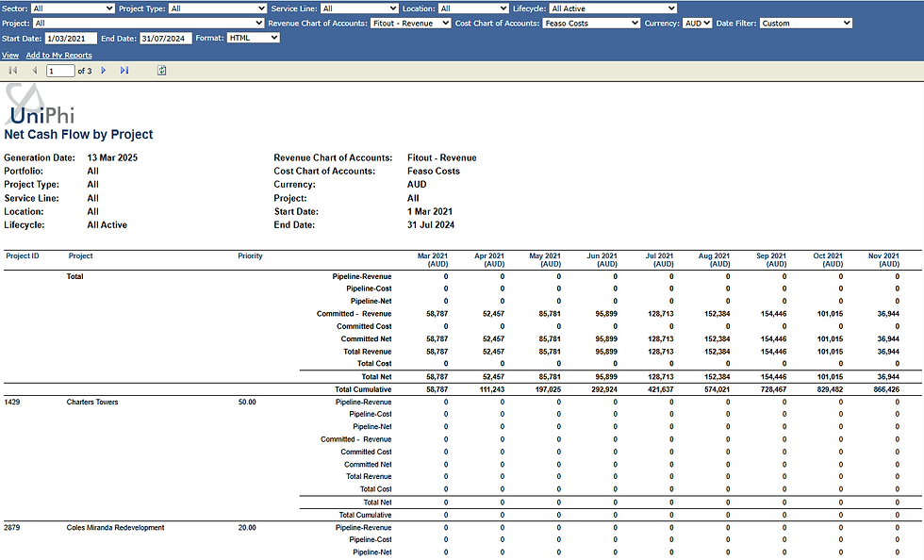Open the Project dropdown

148,23
